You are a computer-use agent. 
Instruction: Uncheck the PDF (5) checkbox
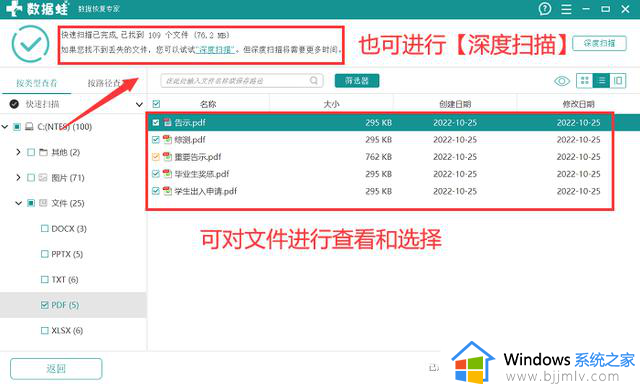pos(44,305)
